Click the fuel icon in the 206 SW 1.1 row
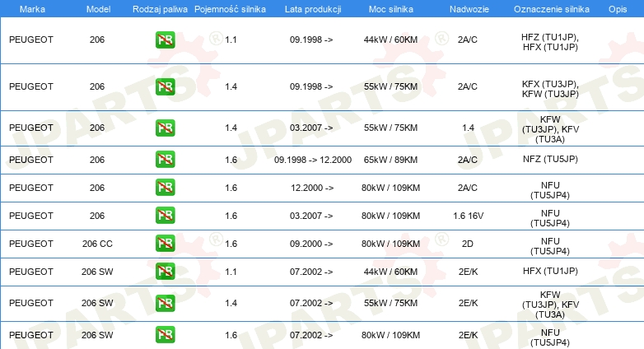 [x=165, y=271]
